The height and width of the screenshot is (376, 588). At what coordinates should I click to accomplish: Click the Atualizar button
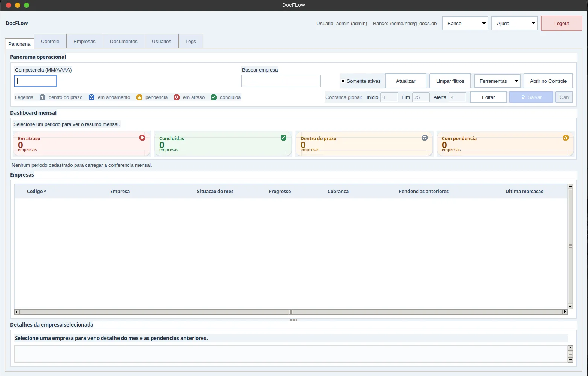(x=406, y=81)
